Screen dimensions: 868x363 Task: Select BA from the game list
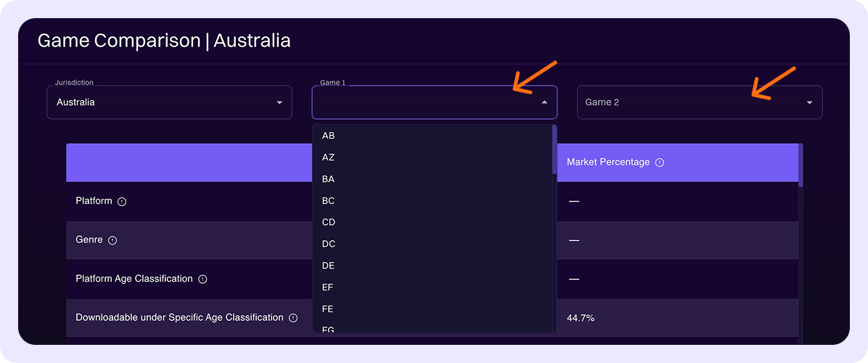click(x=329, y=179)
